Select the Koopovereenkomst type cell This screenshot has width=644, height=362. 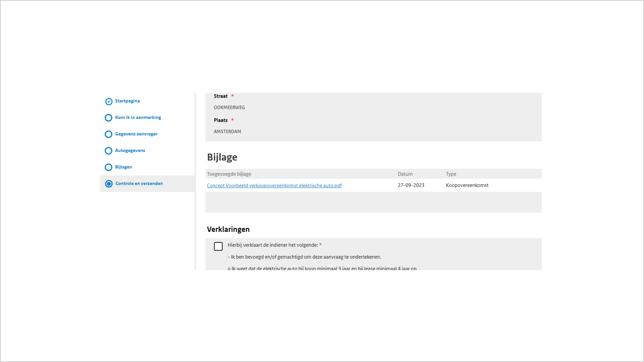[467, 185]
